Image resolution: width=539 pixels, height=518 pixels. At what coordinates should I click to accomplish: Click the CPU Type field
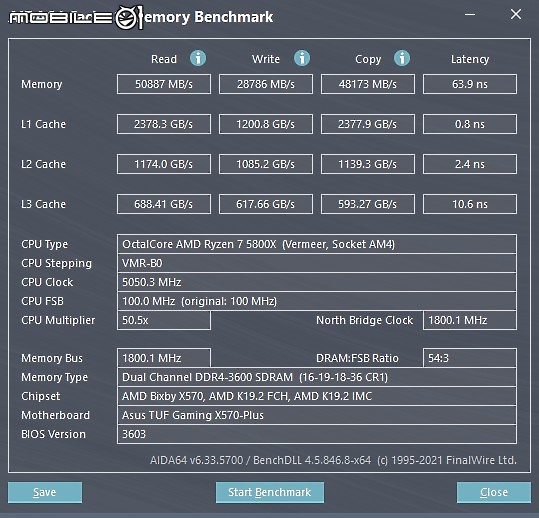[x=317, y=244]
